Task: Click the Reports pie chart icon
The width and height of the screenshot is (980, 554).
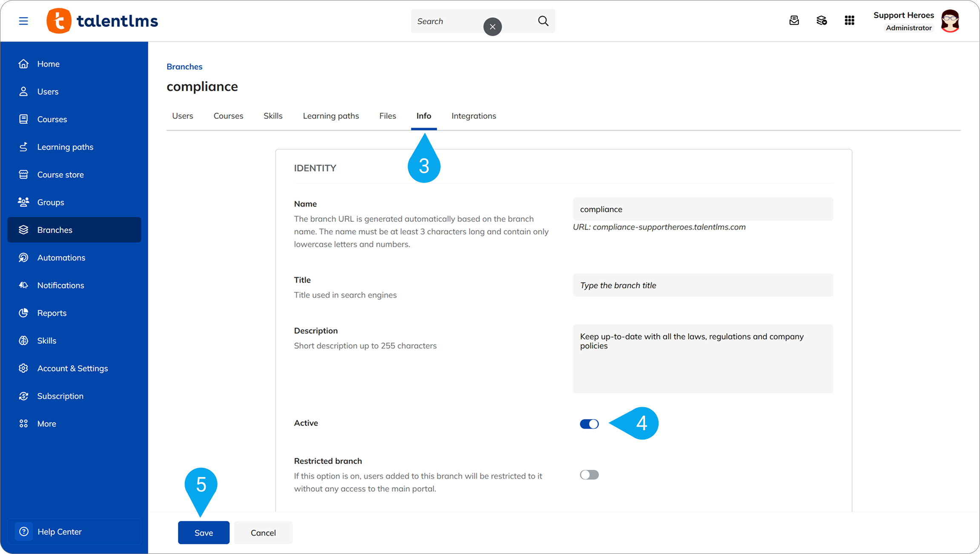Action: [23, 313]
